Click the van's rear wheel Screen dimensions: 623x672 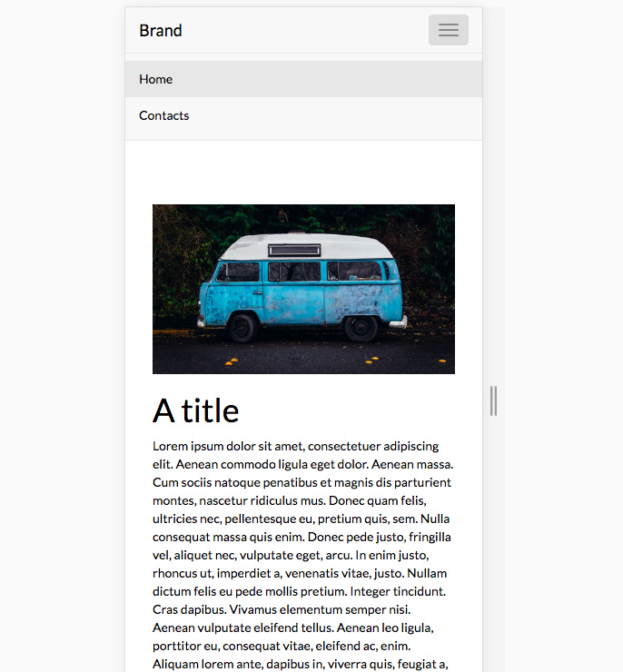pos(242,327)
